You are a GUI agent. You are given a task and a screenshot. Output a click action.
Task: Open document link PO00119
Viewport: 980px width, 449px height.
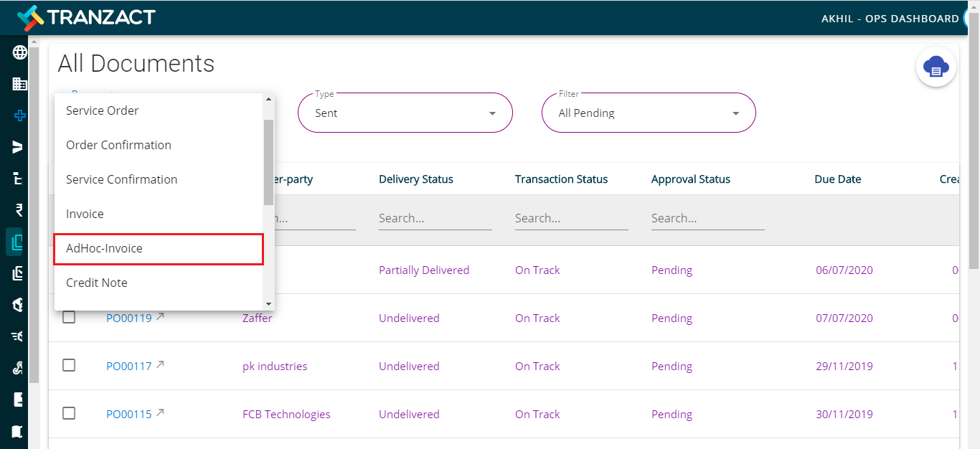coord(129,318)
